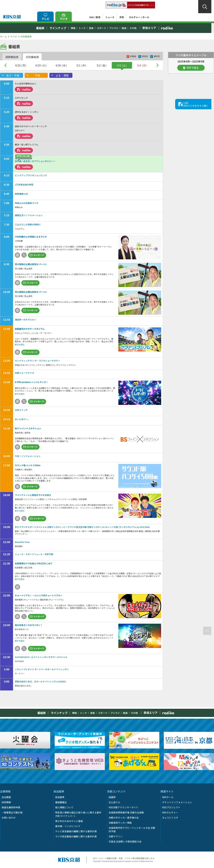Open website globe icon for 川村妙慶 program
Viewport: 214px width, 868px height.
17,255
